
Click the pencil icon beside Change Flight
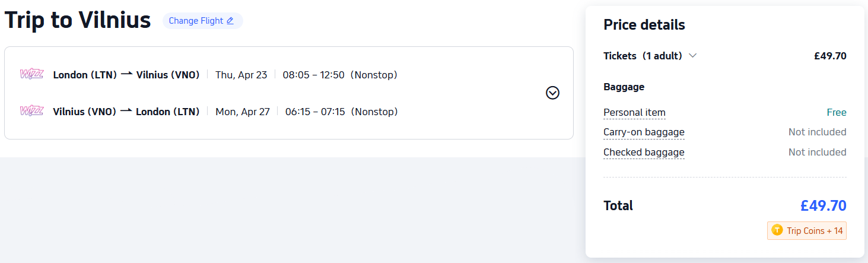coord(230,21)
